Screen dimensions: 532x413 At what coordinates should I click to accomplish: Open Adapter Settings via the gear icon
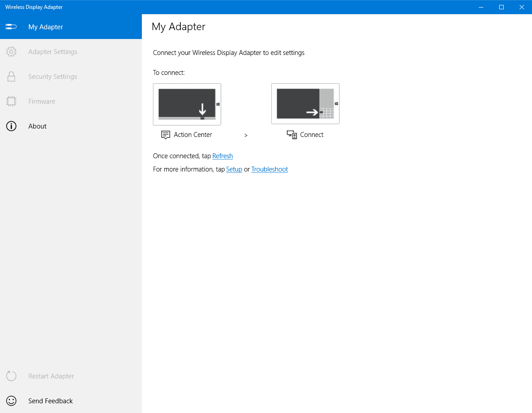pyautogui.click(x=11, y=51)
